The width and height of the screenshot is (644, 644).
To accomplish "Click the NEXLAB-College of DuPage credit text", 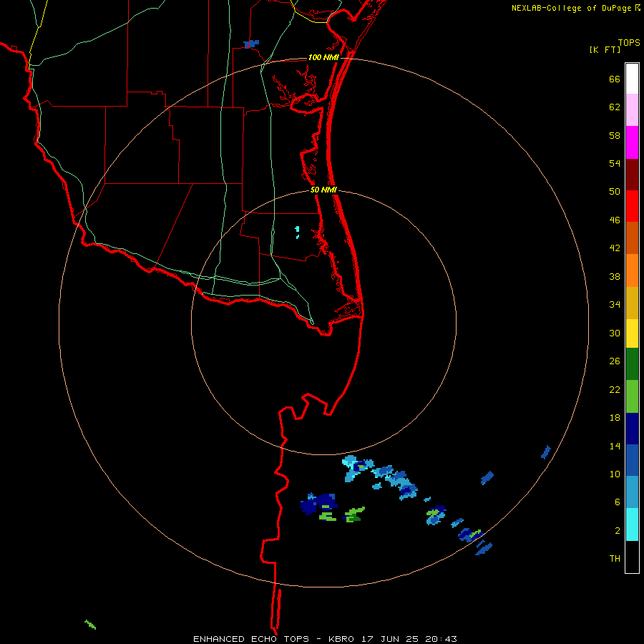I will [x=571, y=8].
